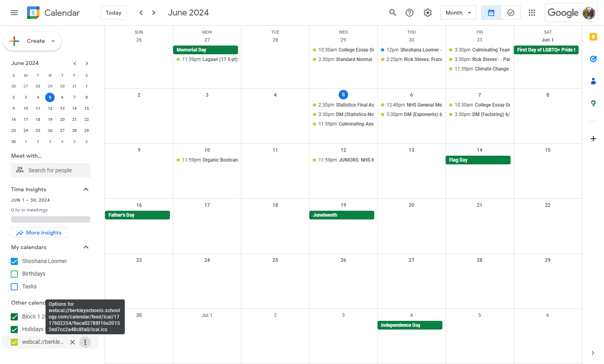
Task: Open Google Maps side panel icon
Action: coord(593,103)
